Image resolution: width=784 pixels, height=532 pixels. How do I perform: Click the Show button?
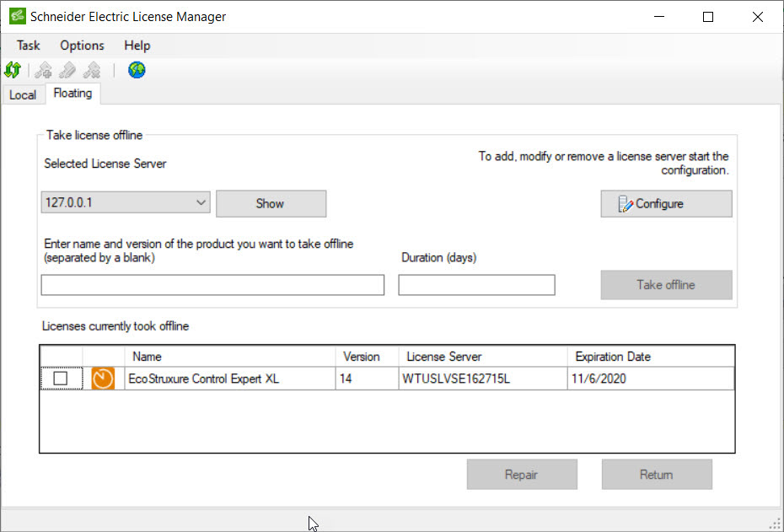[x=271, y=203]
